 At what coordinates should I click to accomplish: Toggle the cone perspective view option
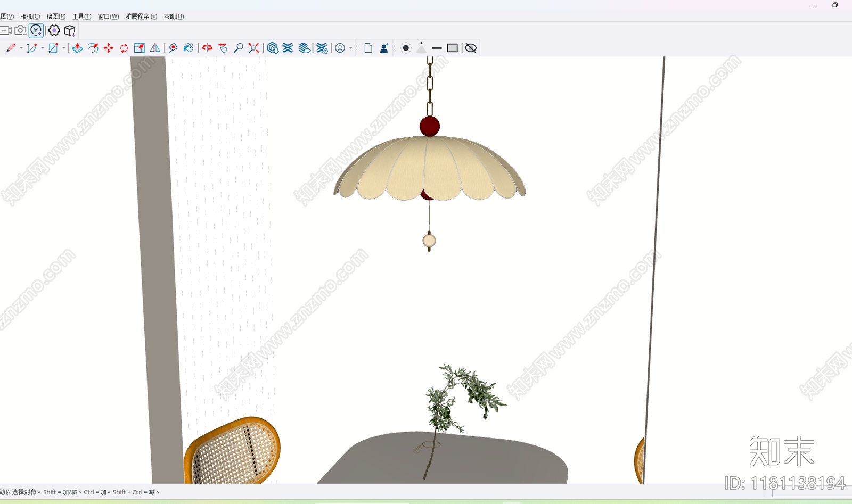click(421, 48)
